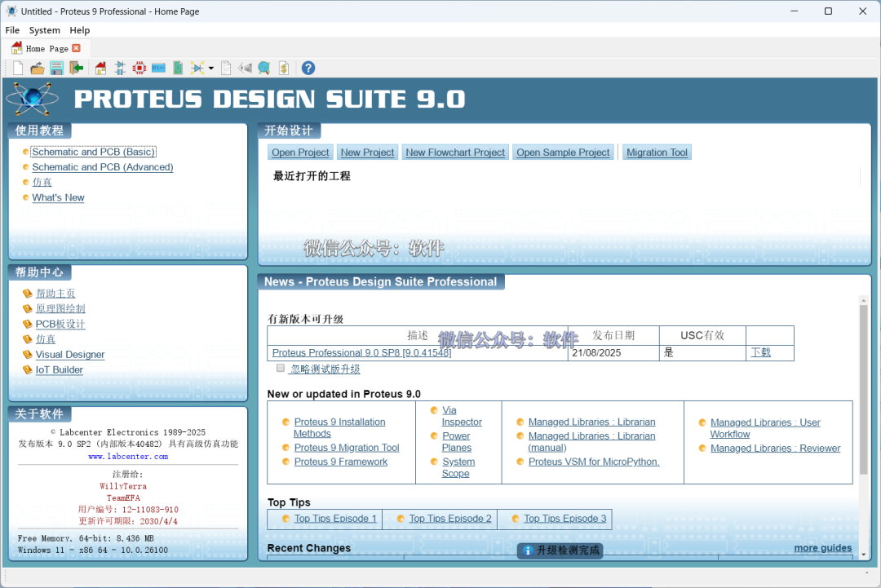
Task: Click the book icon beside 帮助主页
Action: tap(27, 293)
